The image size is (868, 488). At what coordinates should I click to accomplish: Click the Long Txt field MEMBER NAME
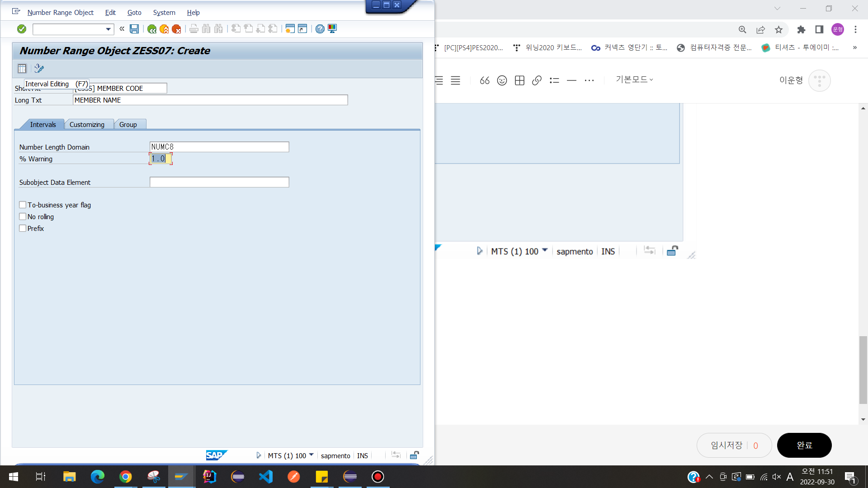coord(210,100)
